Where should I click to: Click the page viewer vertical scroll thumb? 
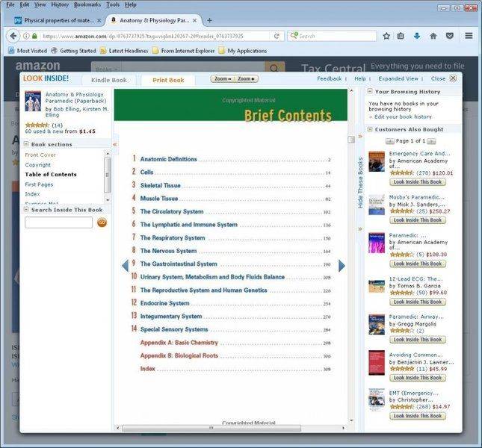(351, 140)
